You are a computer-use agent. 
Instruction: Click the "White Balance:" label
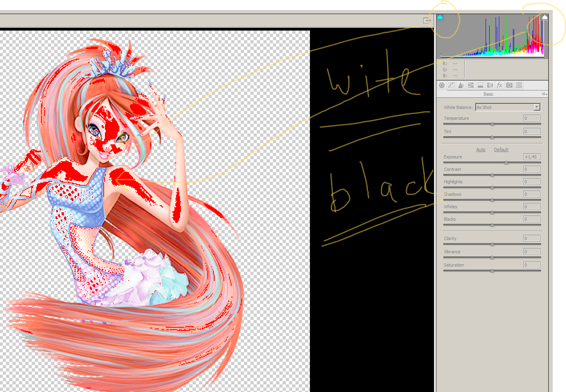tap(458, 107)
